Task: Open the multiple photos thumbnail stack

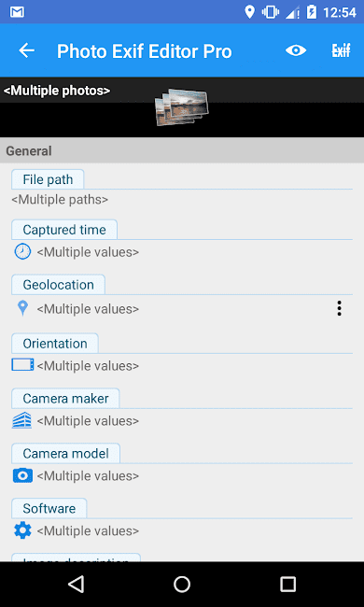Action: coord(181,107)
